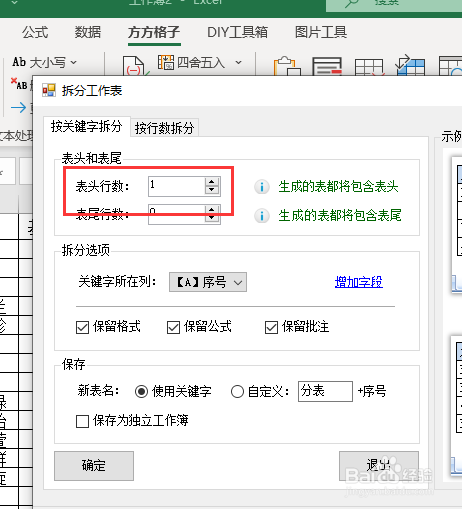Click the highlighted row form icon
This screenshot has width=462, height=509.
pos(327,66)
